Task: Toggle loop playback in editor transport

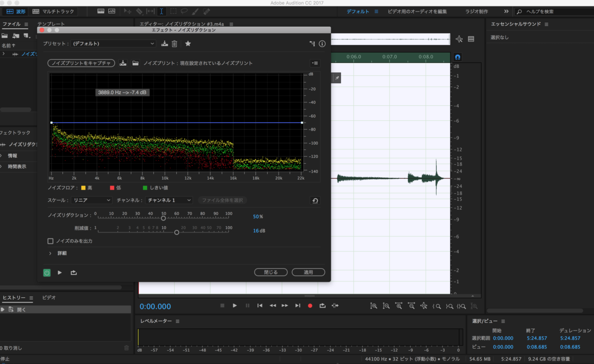Action: pyautogui.click(x=323, y=306)
